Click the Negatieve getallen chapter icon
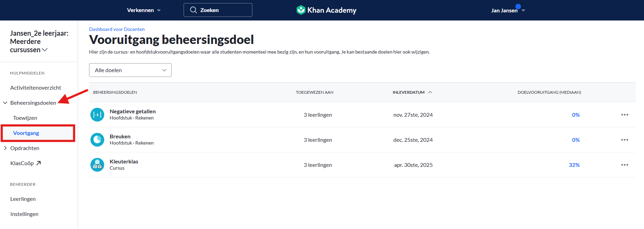The width and height of the screenshot is (644, 229). click(97, 115)
